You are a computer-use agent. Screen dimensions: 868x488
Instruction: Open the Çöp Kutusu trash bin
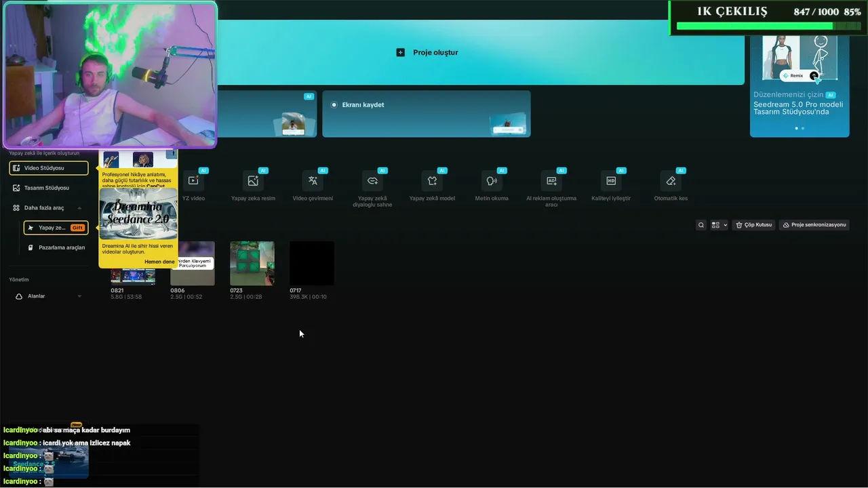[754, 225]
